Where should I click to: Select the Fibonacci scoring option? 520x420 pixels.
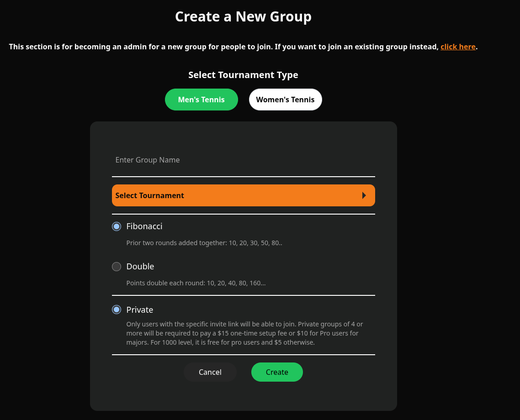point(117,226)
